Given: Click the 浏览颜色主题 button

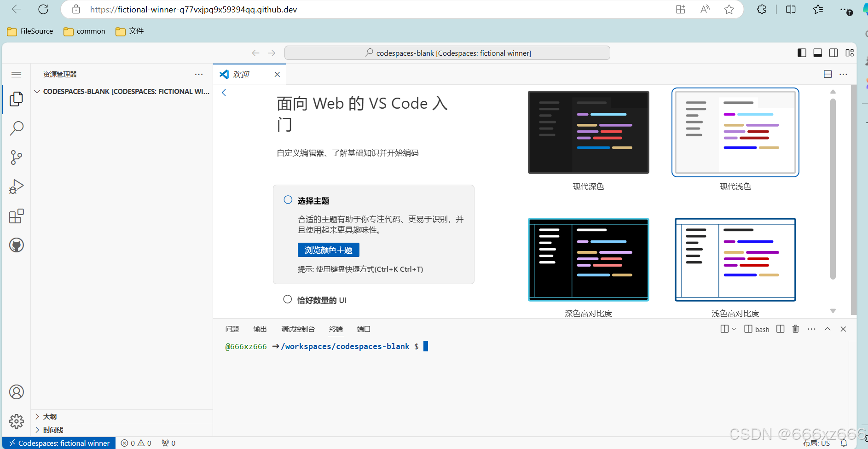Looking at the screenshot, I should click(x=329, y=250).
